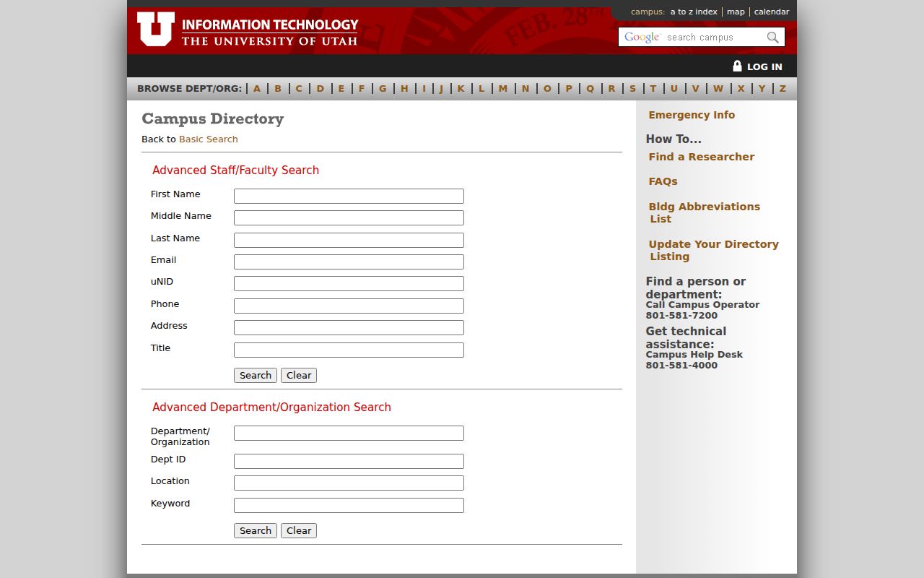Browse departments starting with H
Image resolution: width=924 pixels, height=578 pixels.
404,89
